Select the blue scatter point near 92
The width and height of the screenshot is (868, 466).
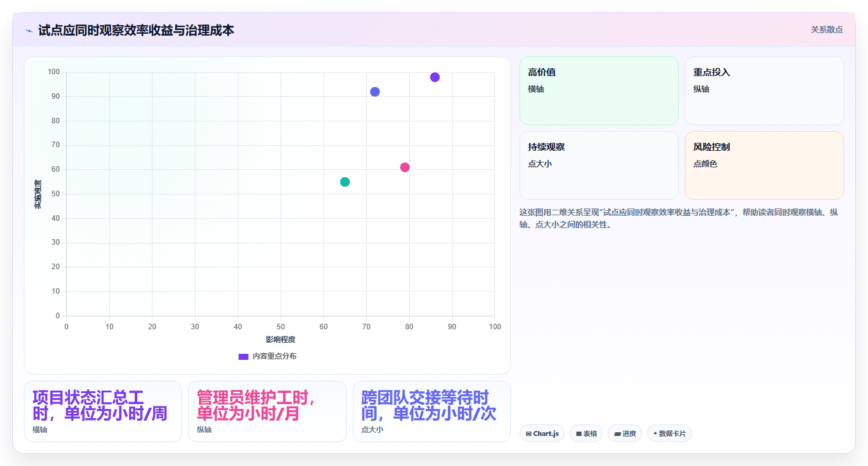(375, 92)
